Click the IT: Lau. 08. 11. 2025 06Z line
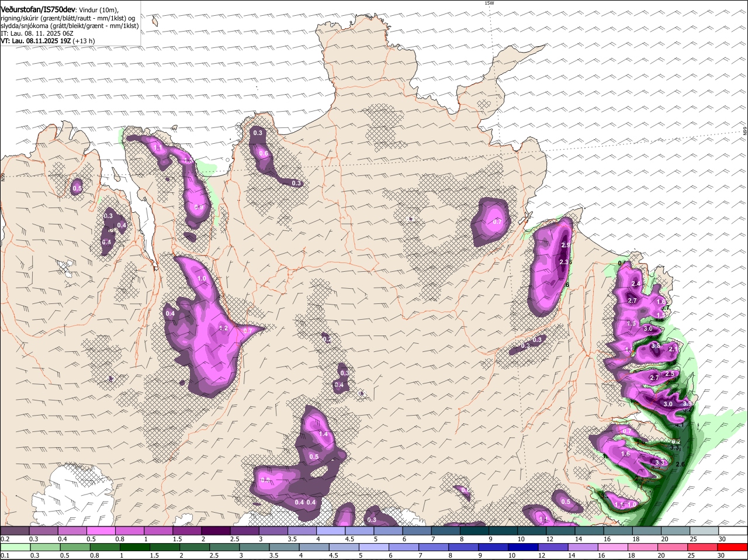 [37, 33]
